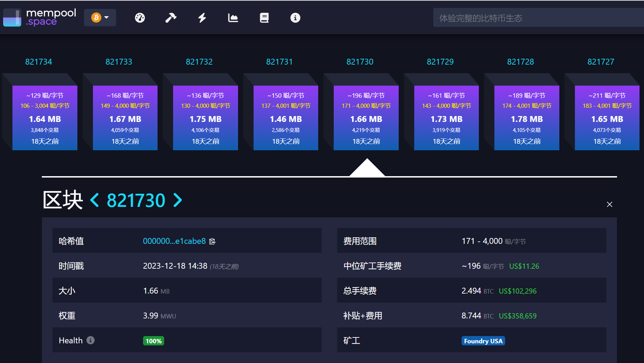
Task: Click US$102,296 total fee amount
Action: click(518, 291)
